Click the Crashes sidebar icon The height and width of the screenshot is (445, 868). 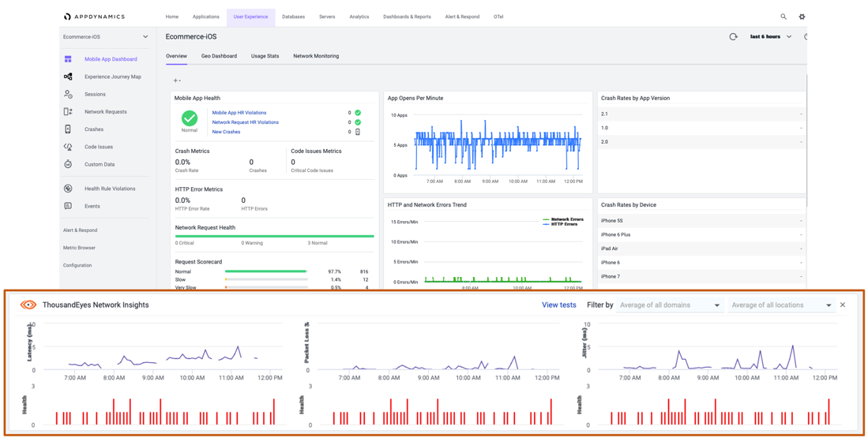pos(68,129)
